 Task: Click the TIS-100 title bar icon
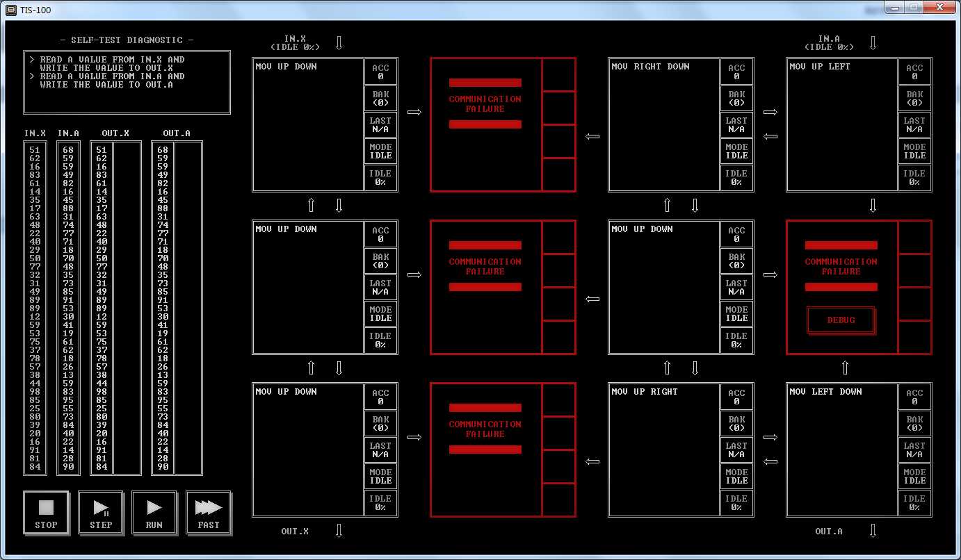(11, 10)
